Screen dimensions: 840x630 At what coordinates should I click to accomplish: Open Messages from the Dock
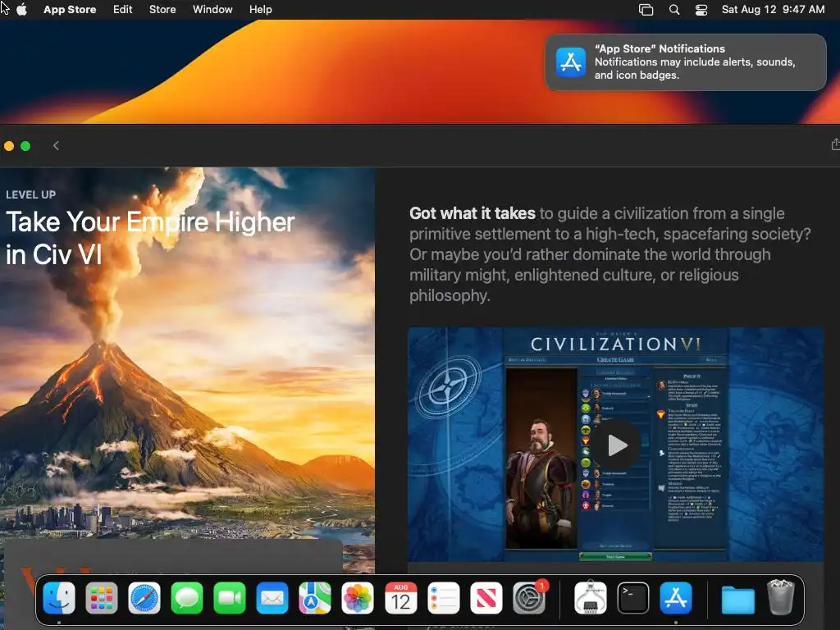(x=187, y=598)
